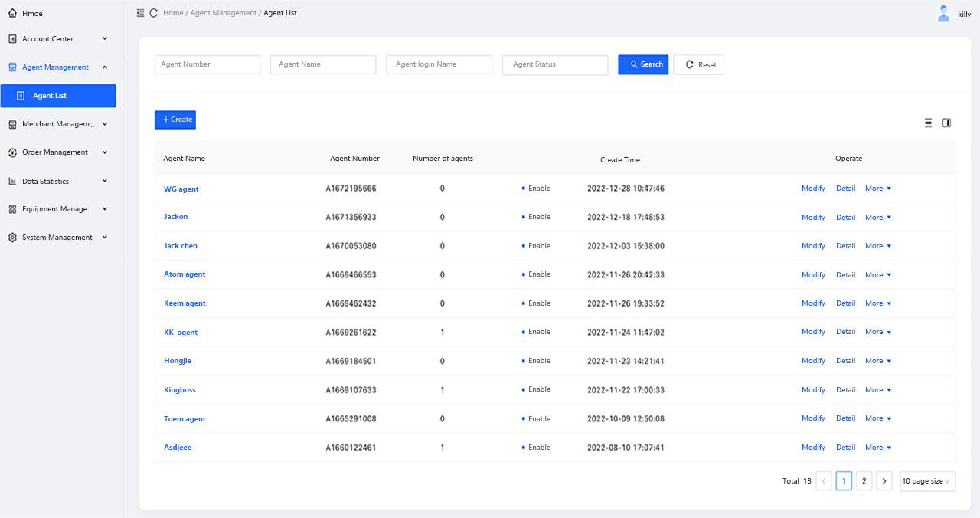Open the Agent Status dropdown
980x518 pixels.
click(555, 64)
